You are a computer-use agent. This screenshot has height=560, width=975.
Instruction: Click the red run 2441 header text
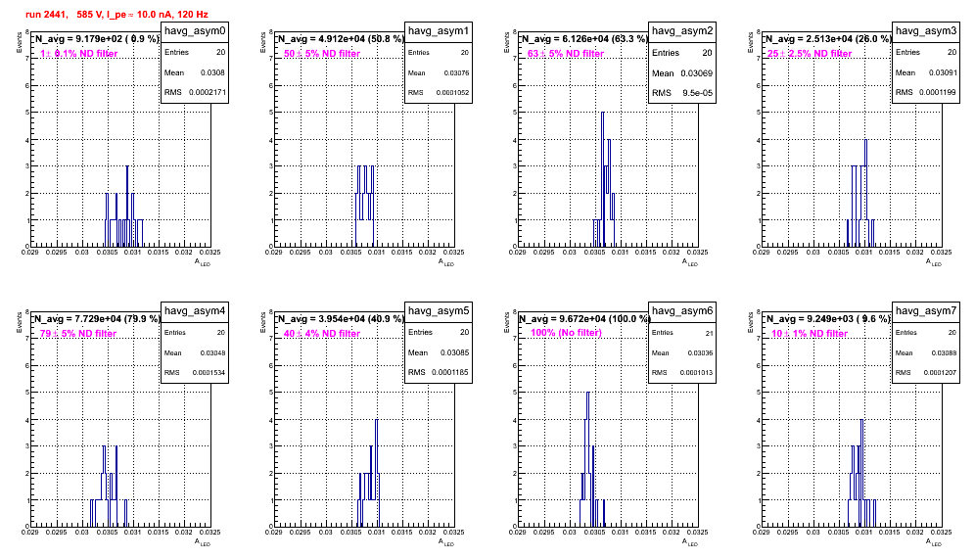[x=116, y=15]
